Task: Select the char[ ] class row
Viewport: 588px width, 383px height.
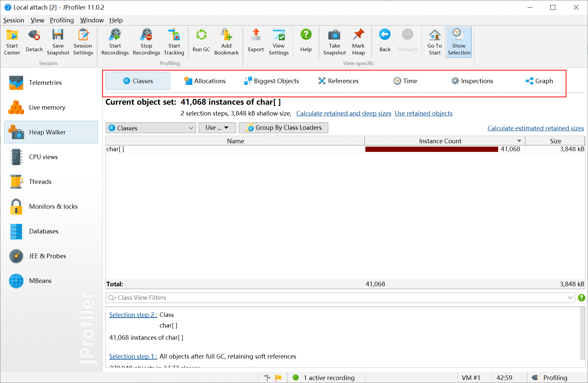Action: [x=345, y=149]
